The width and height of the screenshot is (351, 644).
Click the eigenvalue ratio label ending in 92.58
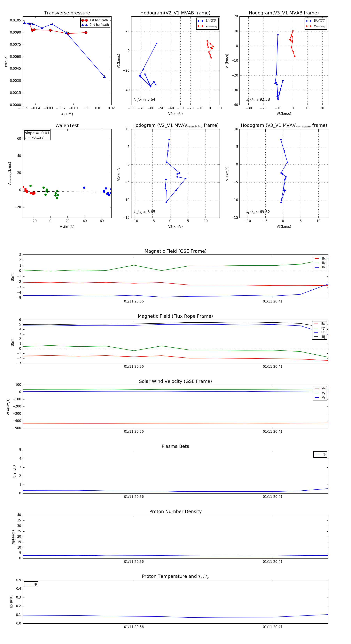(x=258, y=100)
